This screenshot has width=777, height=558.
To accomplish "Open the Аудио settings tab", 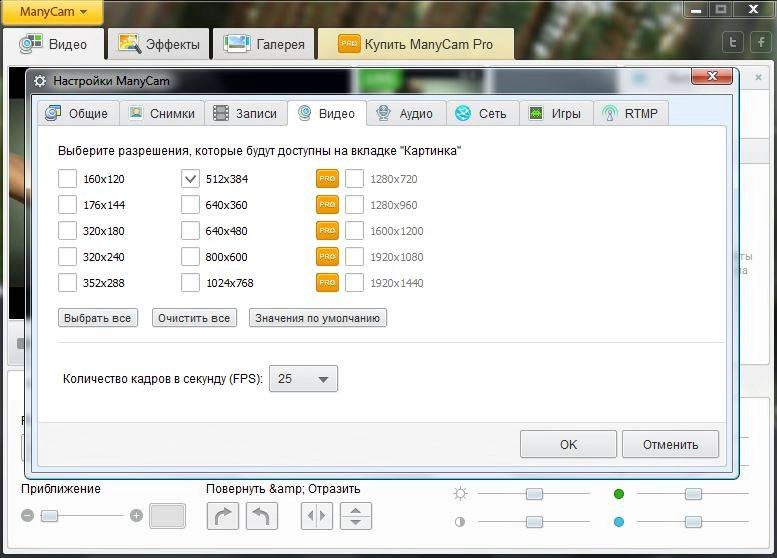I will point(406,113).
